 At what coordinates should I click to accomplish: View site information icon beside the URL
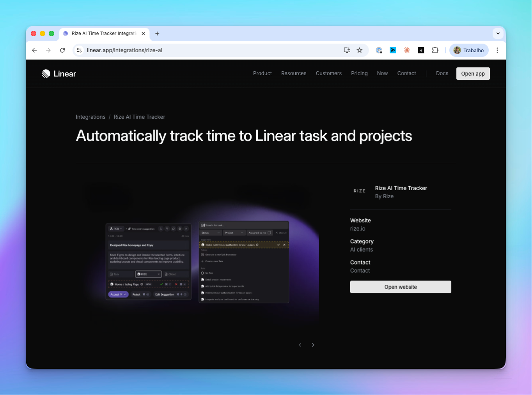[80, 50]
